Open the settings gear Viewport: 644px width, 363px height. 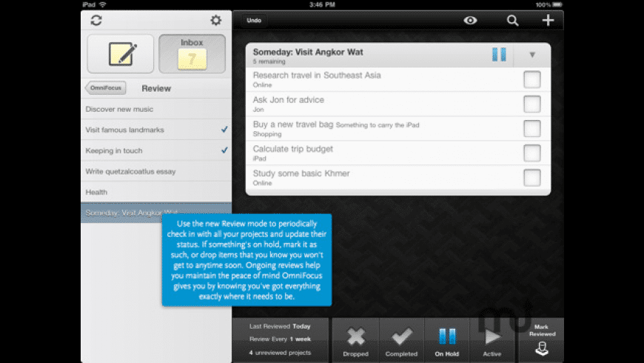click(x=216, y=20)
